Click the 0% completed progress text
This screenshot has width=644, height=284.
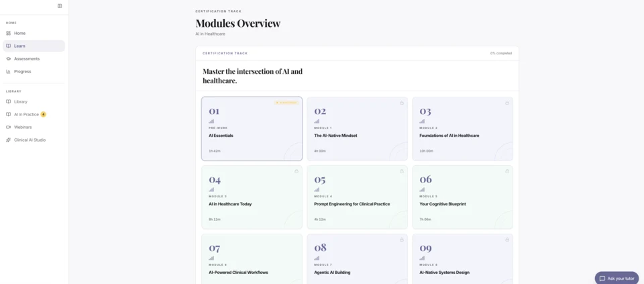tap(501, 54)
